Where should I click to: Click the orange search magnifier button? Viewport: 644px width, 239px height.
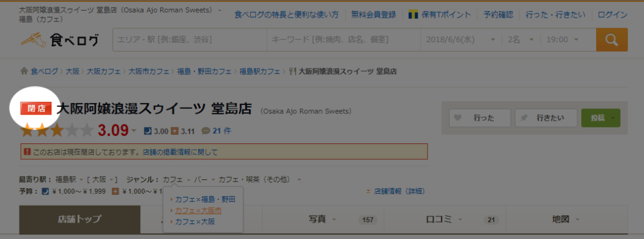[611, 40]
